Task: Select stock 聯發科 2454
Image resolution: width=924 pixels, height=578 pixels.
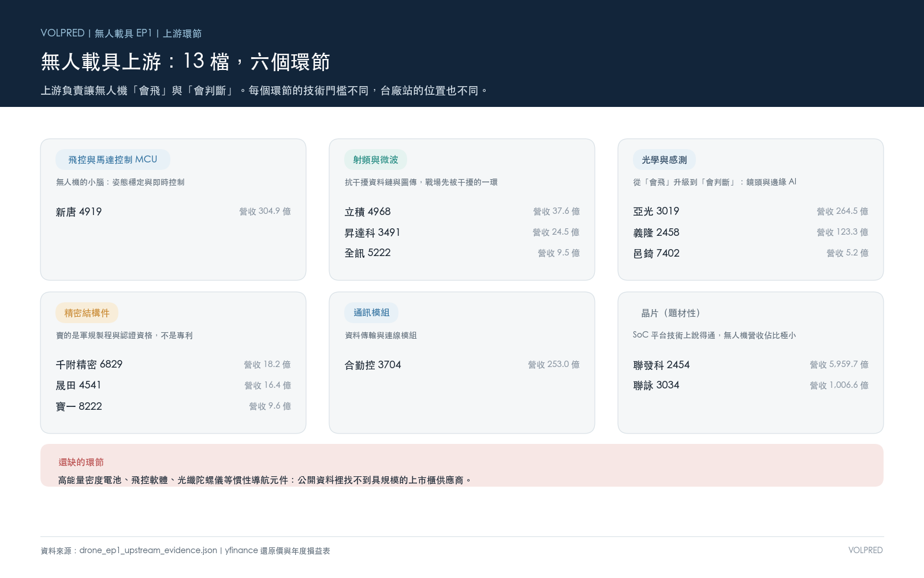Action: pos(661,365)
